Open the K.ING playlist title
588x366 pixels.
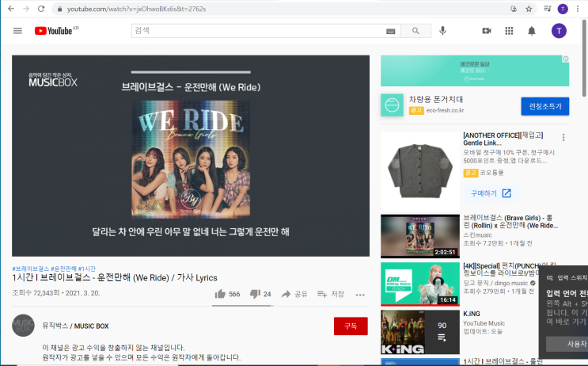pyautogui.click(x=472, y=314)
